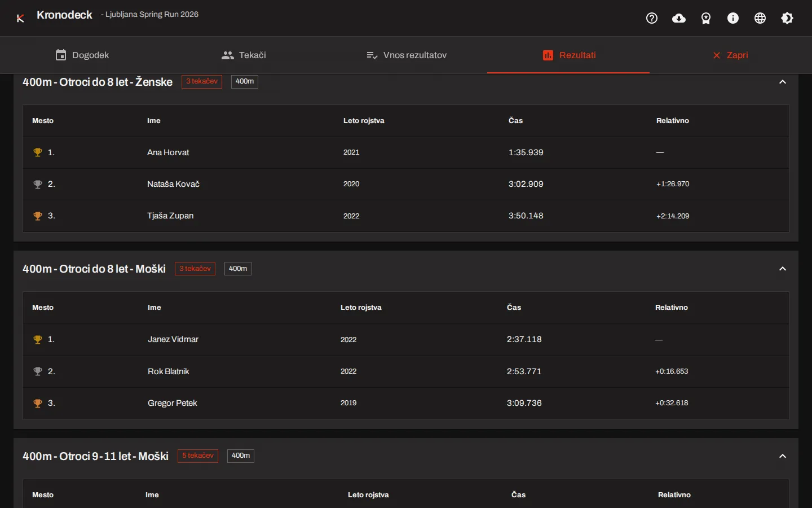Screen dimensions: 812x508
Task: Click the silver trophy beside Rok Blatnik
Action: click(x=38, y=371)
